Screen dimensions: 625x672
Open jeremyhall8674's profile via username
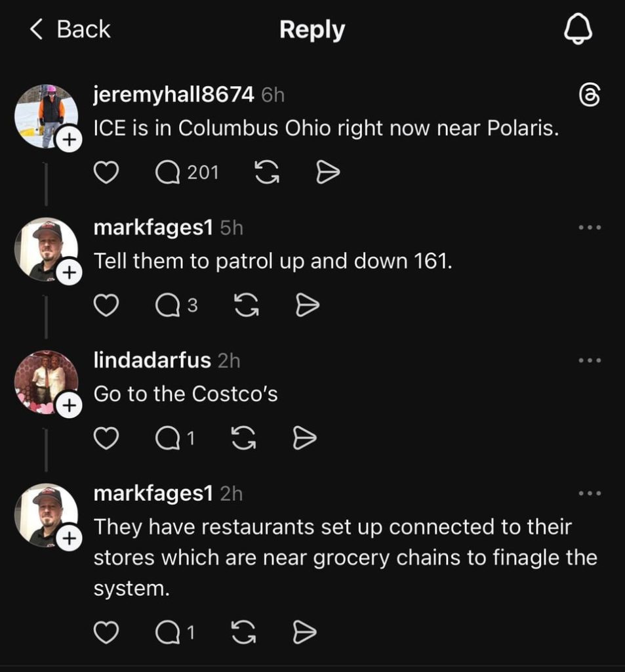point(173,94)
